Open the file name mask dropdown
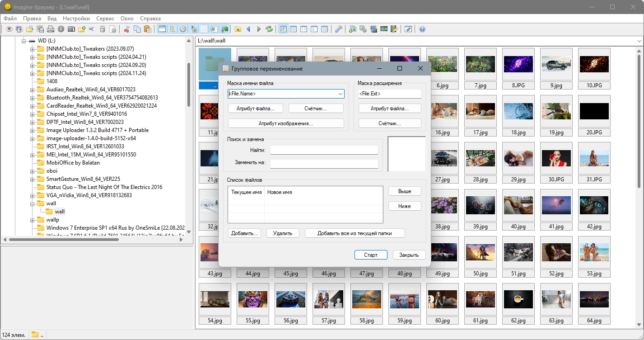Image resolution: width=644 pixels, height=340 pixels. (x=340, y=94)
